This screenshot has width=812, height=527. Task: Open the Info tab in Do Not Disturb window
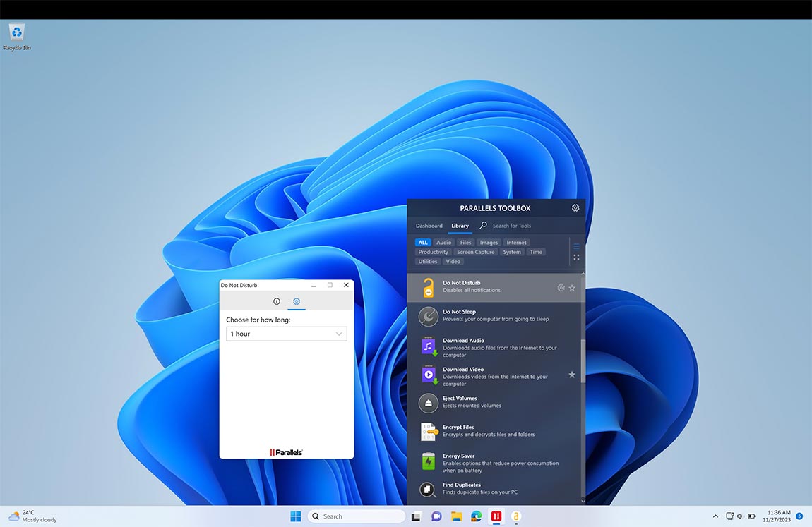277,301
